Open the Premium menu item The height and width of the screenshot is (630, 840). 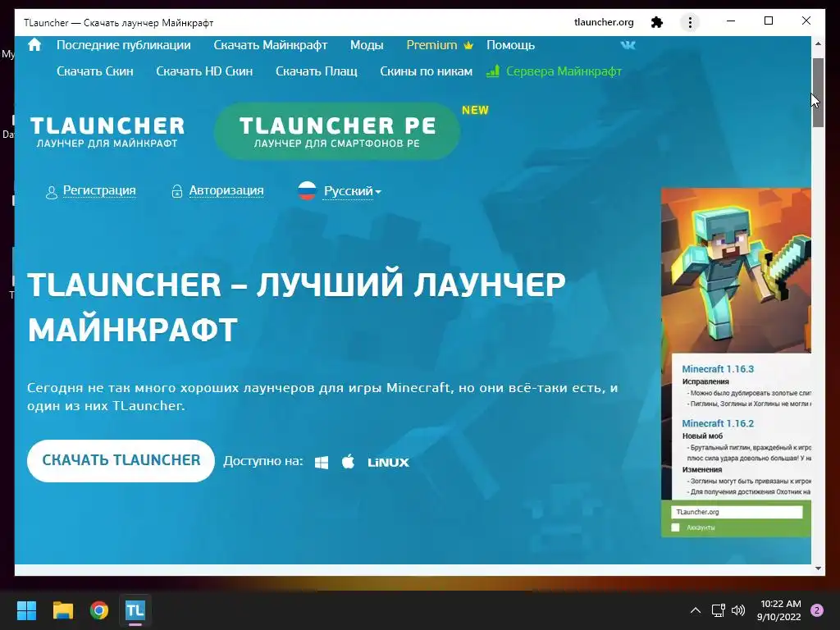(x=431, y=45)
